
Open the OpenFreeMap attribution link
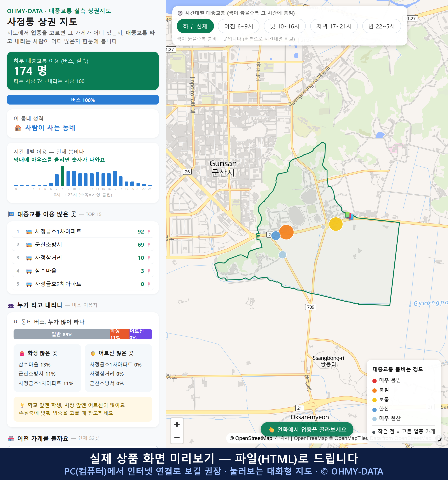[x=311, y=438]
